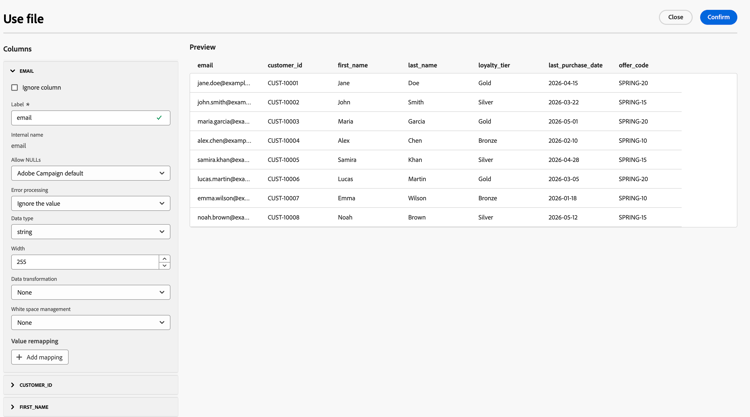
Task: Click the CUST-10002 cell
Action: tap(283, 102)
